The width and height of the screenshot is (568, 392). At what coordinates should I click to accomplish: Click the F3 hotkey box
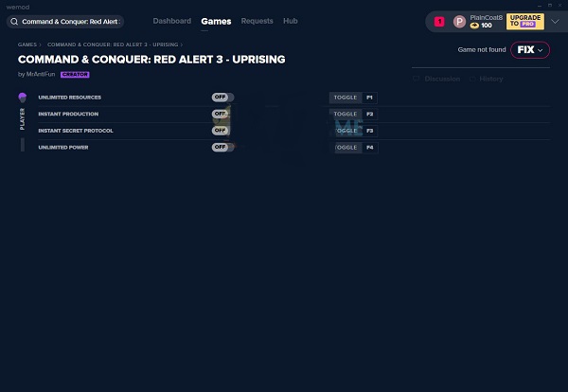tap(370, 131)
